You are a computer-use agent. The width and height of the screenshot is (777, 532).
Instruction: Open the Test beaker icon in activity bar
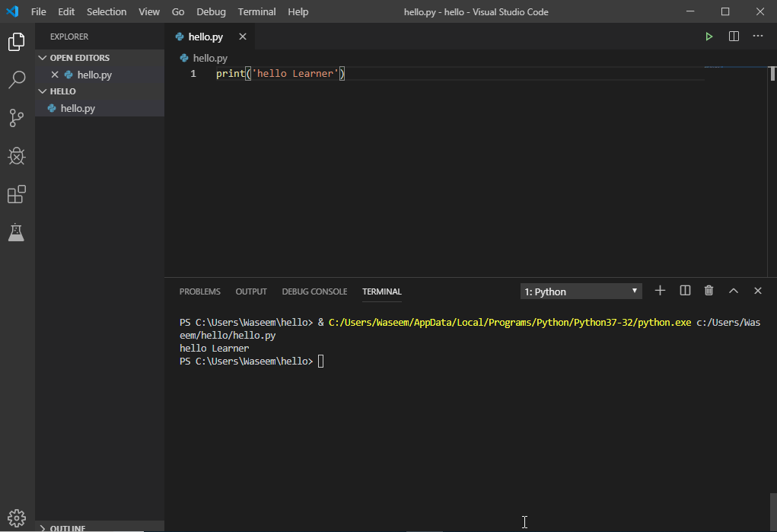tap(17, 232)
